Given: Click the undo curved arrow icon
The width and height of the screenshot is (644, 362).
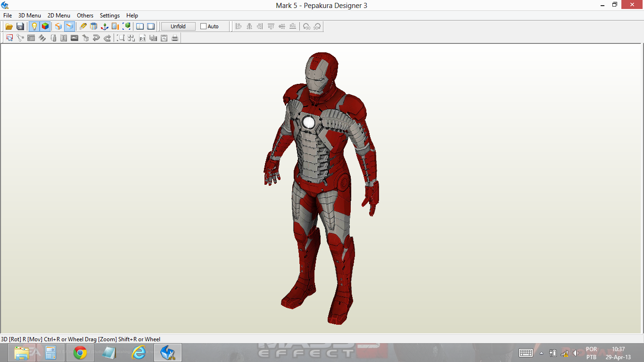Looking at the screenshot, I should (96, 38).
